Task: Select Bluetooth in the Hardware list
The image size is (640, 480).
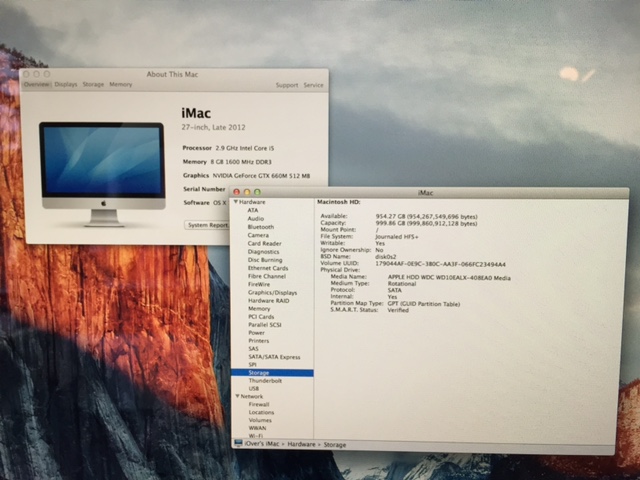Action: [x=260, y=227]
